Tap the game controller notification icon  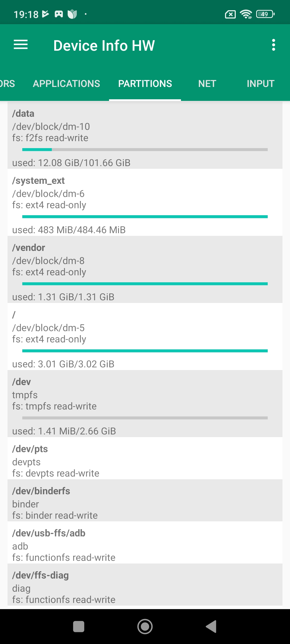tap(59, 14)
